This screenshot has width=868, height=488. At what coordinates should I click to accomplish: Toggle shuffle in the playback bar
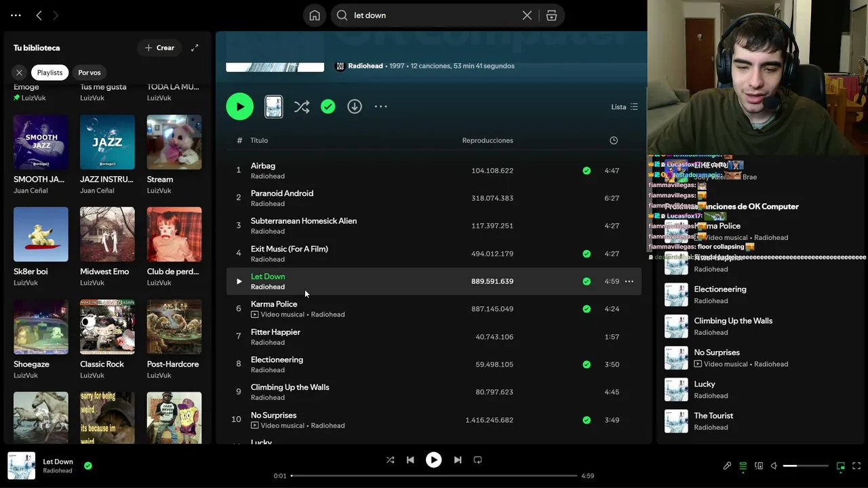(390, 460)
